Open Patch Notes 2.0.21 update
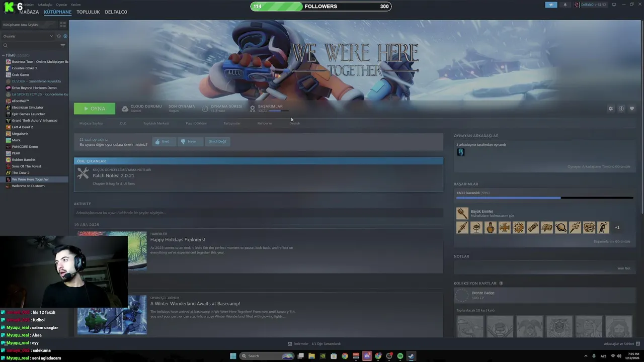 pos(113,175)
